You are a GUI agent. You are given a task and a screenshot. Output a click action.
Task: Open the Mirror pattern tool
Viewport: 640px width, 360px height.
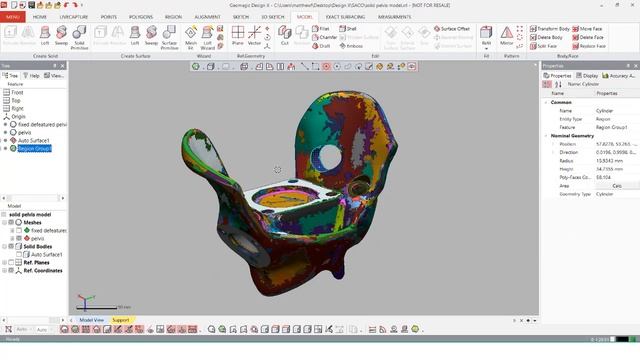(507, 36)
